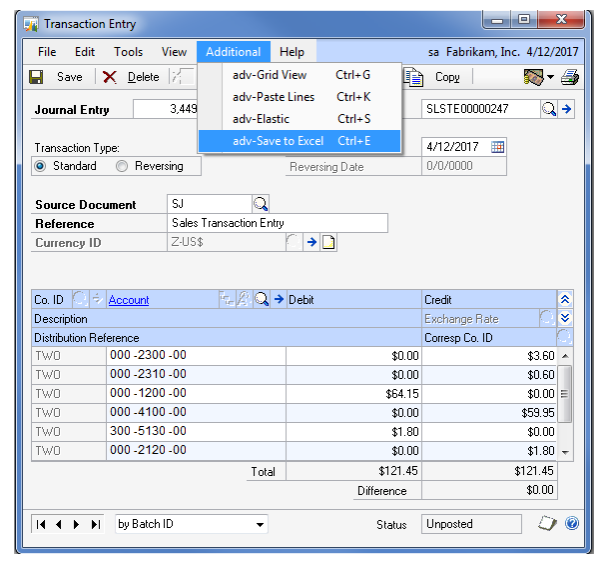Select account 300-5130-00 row cell
Screen dimensions: 606x566
point(196,431)
